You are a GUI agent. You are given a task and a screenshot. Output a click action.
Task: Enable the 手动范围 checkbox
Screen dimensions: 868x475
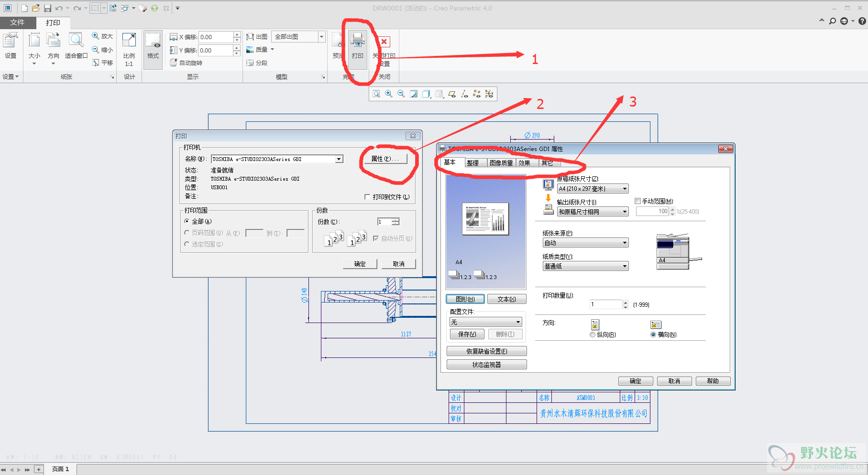click(x=638, y=201)
